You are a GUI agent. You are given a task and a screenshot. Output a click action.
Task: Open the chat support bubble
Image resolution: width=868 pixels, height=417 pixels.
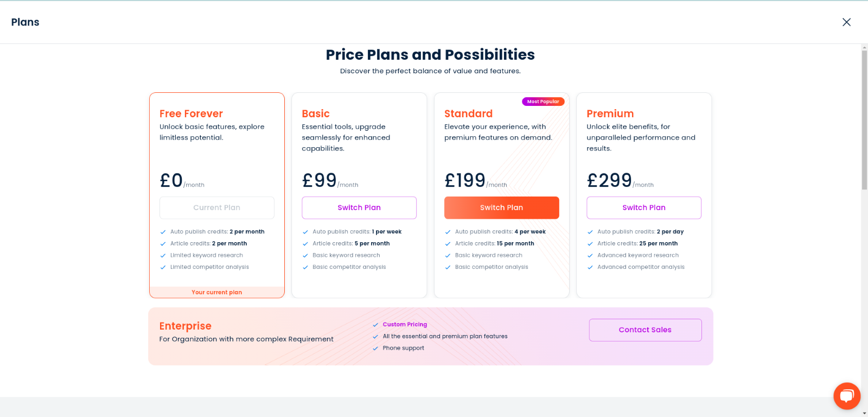click(x=846, y=396)
